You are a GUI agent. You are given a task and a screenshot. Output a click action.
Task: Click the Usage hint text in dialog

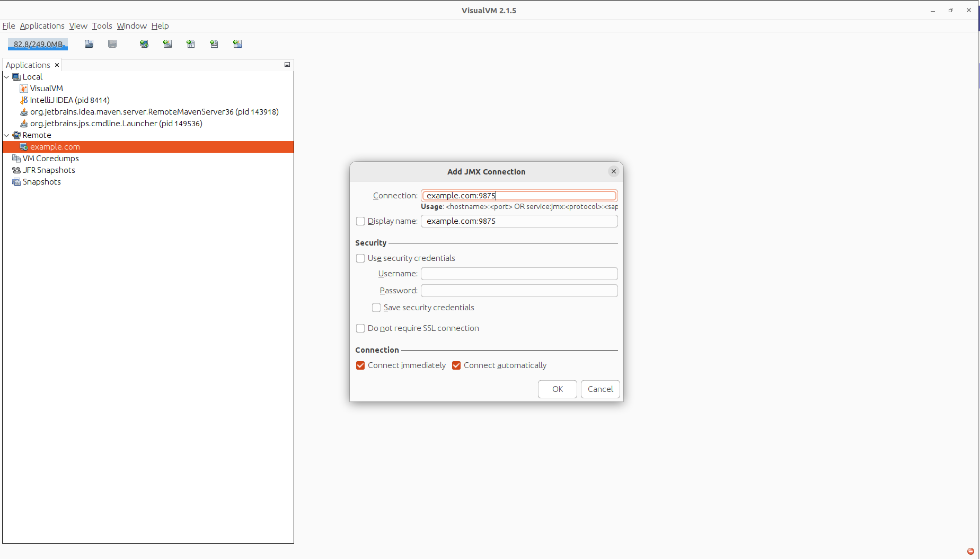[x=519, y=207]
